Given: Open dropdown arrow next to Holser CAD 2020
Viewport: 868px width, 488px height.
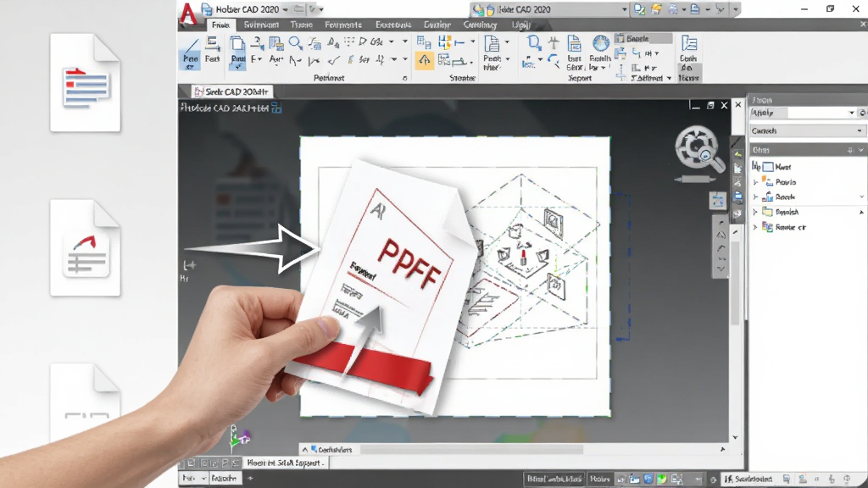Looking at the screenshot, I should [285, 9].
